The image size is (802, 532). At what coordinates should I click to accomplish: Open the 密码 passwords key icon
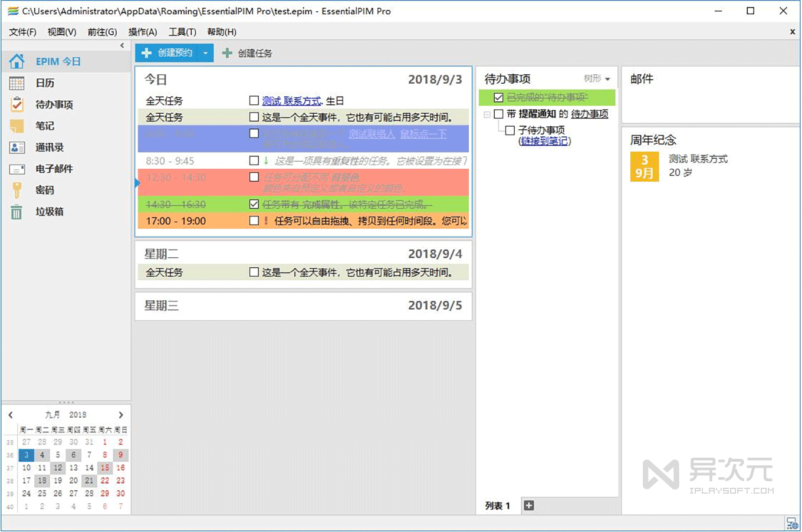coord(17,190)
